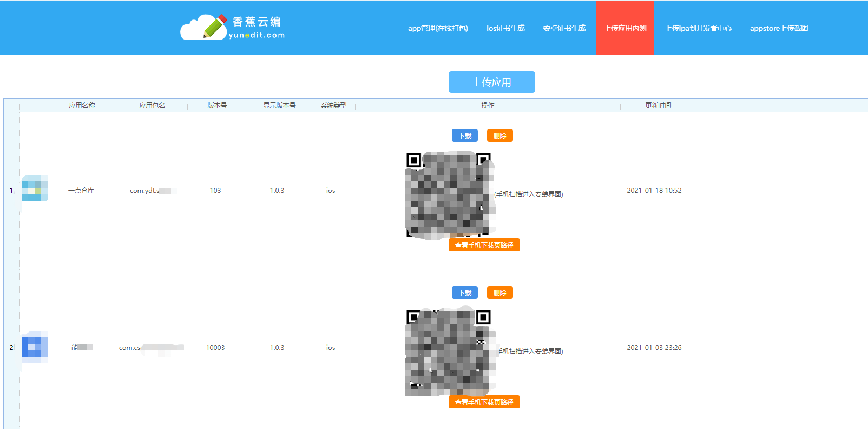Click ios system type in 一点仓库 row
Image resolution: width=868 pixels, height=429 pixels.
tap(331, 191)
